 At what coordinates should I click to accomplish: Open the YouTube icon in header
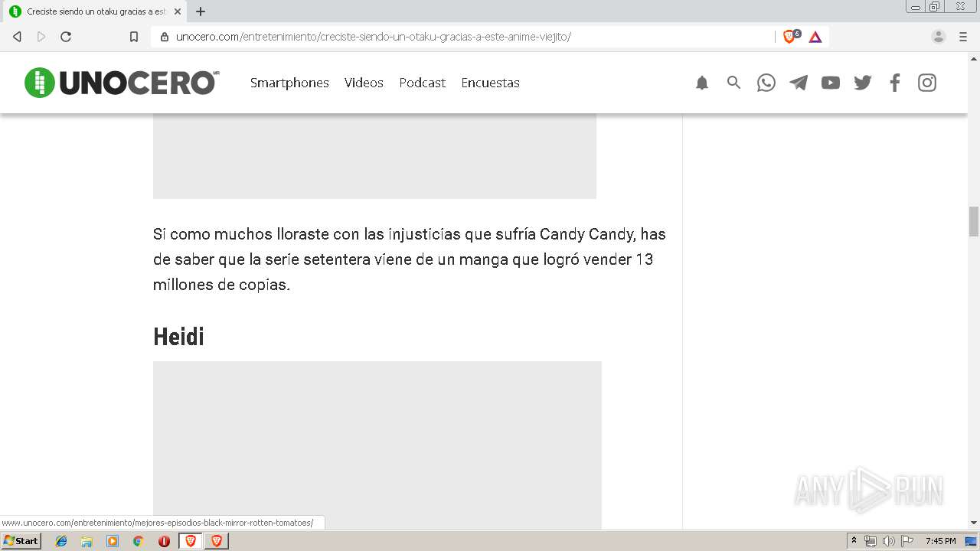[831, 83]
